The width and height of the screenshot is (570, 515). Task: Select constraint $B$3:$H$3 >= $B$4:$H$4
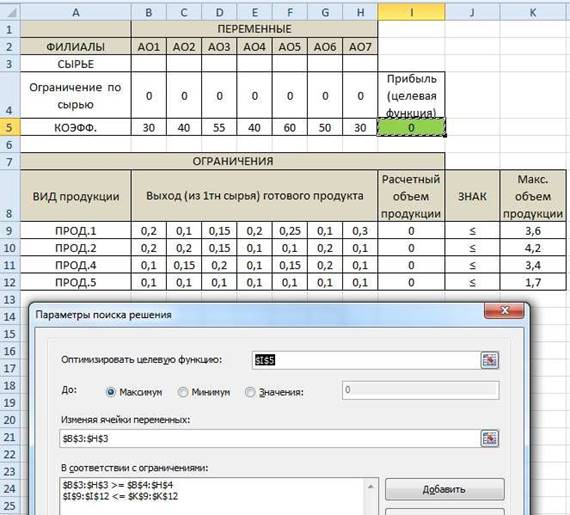click(x=118, y=485)
